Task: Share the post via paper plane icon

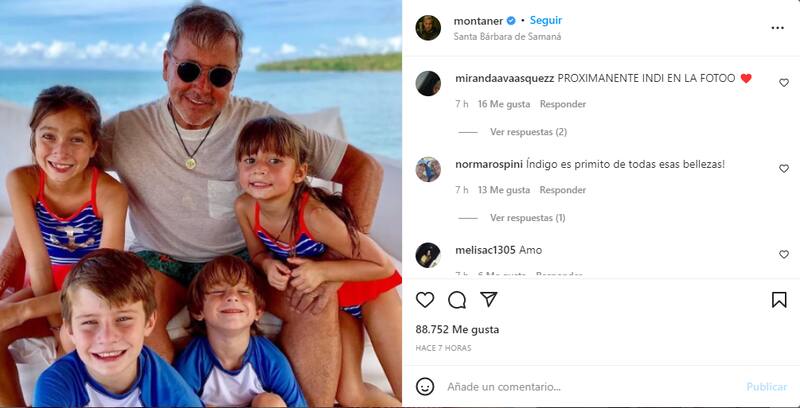Action: pyautogui.click(x=489, y=300)
